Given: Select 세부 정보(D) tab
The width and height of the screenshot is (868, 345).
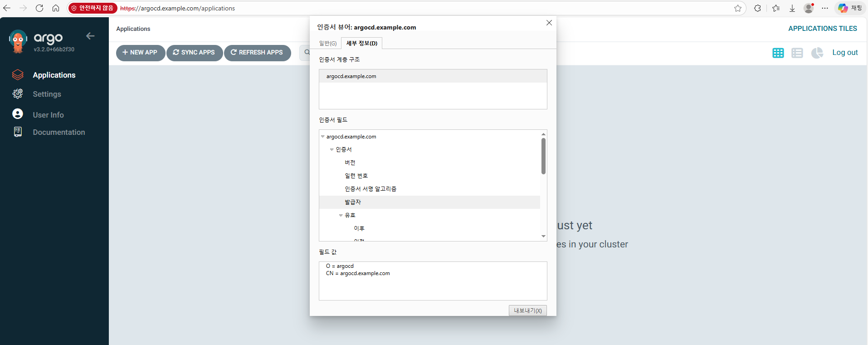Looking at the screenshot, I should point(362,43).
